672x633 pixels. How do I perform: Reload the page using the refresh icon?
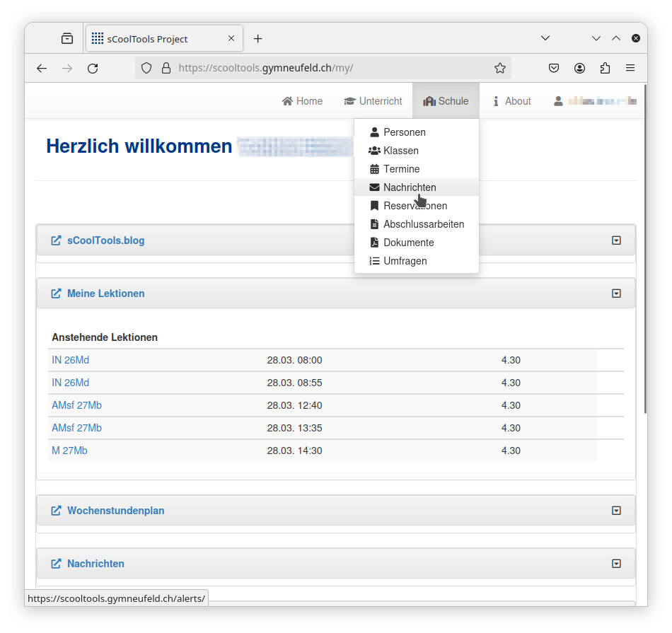click(x=93, y=68)
